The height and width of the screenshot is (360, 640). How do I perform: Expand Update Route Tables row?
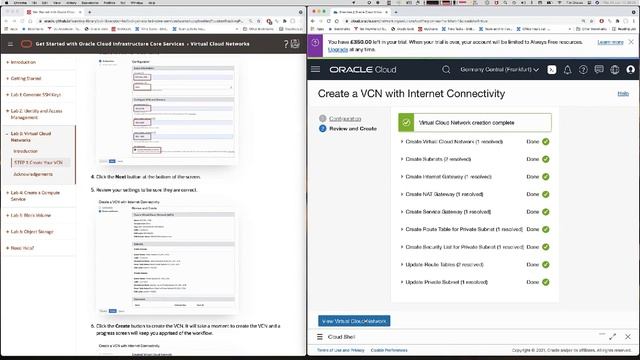[x=442, y=264]
